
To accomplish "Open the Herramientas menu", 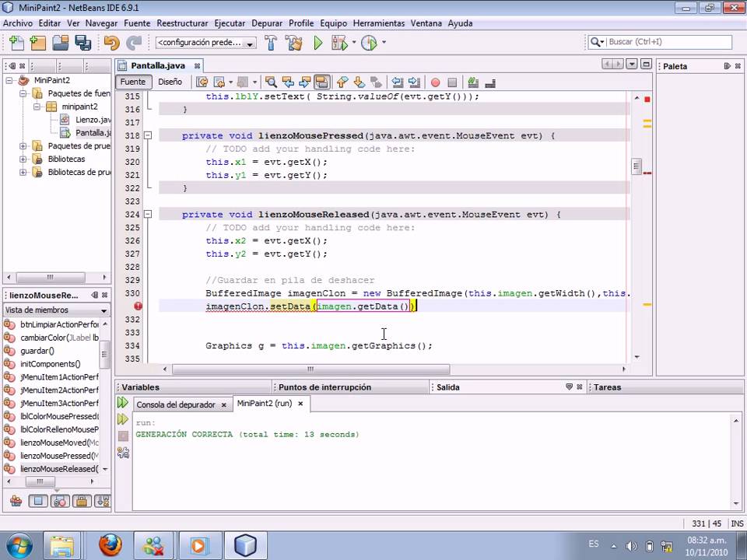I will pos(379,23).
